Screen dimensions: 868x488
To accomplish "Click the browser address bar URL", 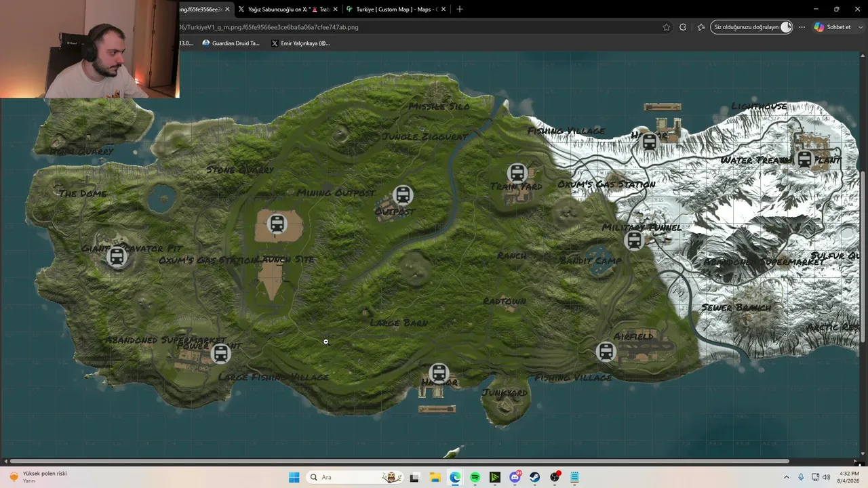I will tap(269, 27).
